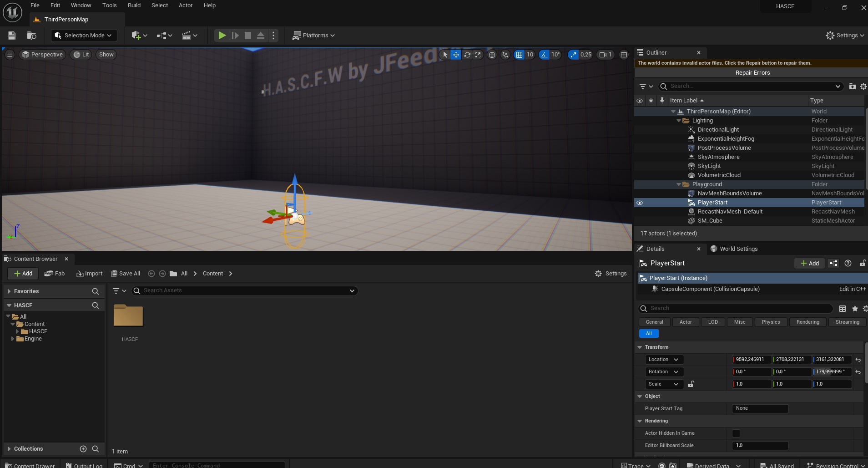The image size is (868, 468).
Task: Click the Stop simulation square button
Action: tap(248, 36)
